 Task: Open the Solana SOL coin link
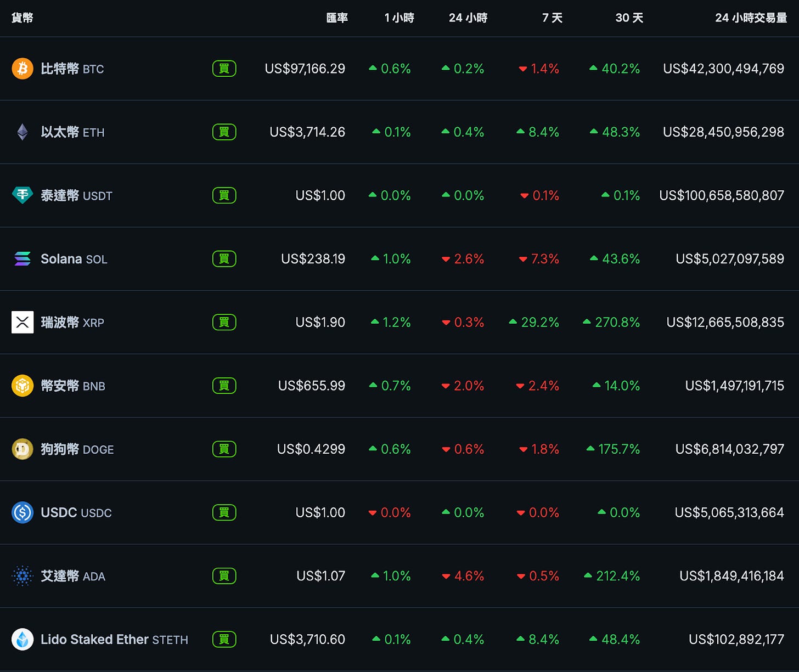click(74, 259)
